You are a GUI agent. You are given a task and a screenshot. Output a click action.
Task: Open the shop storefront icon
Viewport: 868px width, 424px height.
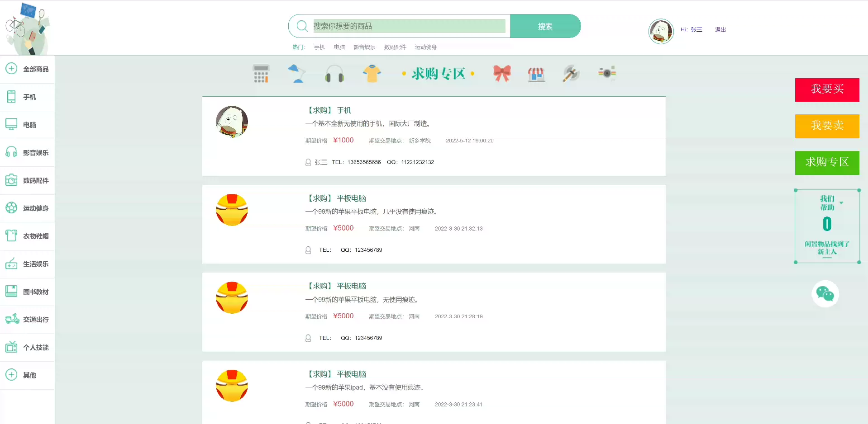click(536, 74)
